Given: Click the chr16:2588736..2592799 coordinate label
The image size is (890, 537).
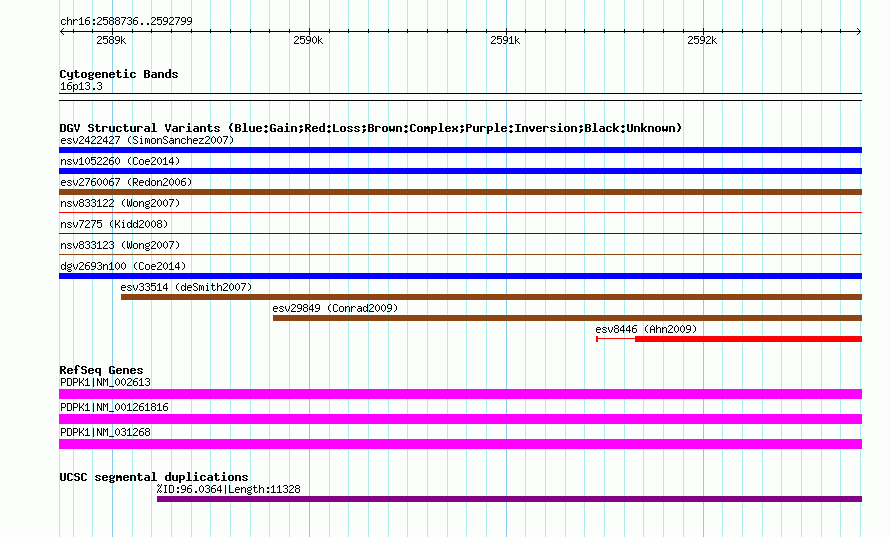Looking at the screenshot, I should [126, 22].
